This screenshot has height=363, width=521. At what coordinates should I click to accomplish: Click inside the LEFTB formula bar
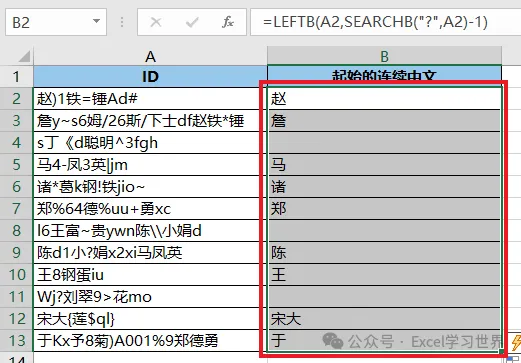(x=385, y=22)
